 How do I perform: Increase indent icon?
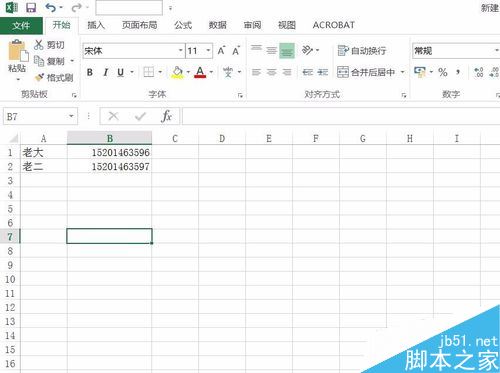pyautogui.click(x=322, y=72)
